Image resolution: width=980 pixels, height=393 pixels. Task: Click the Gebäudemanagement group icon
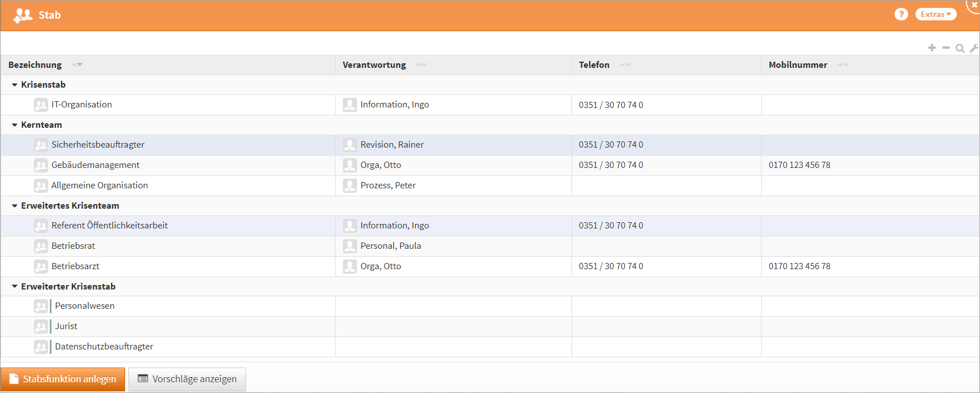(x=41, y=165)
